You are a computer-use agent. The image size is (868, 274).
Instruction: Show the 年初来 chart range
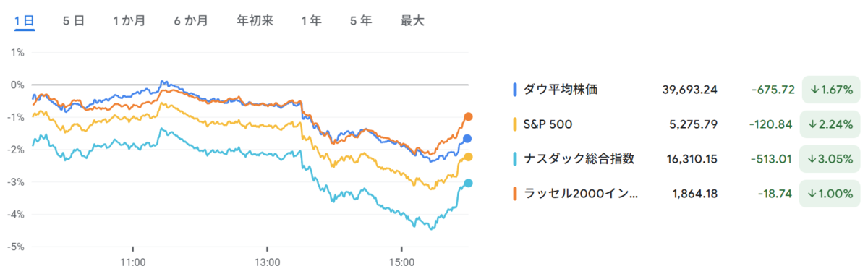(x=255, y=21)
